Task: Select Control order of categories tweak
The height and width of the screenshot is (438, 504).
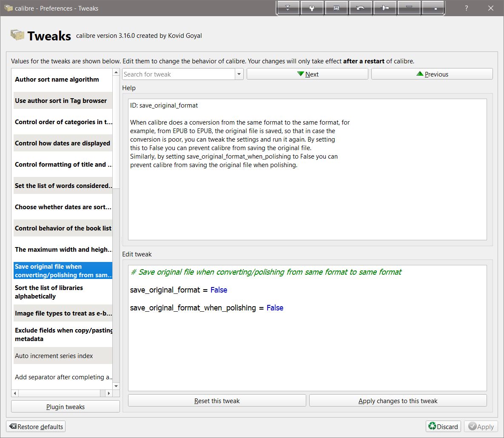Action: [x=63, y=122]
